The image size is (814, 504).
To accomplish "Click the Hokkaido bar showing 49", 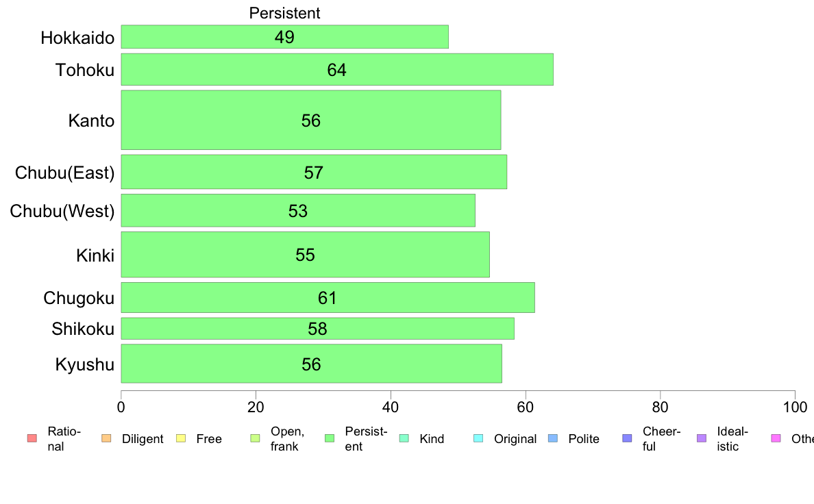I will [284, 37].
